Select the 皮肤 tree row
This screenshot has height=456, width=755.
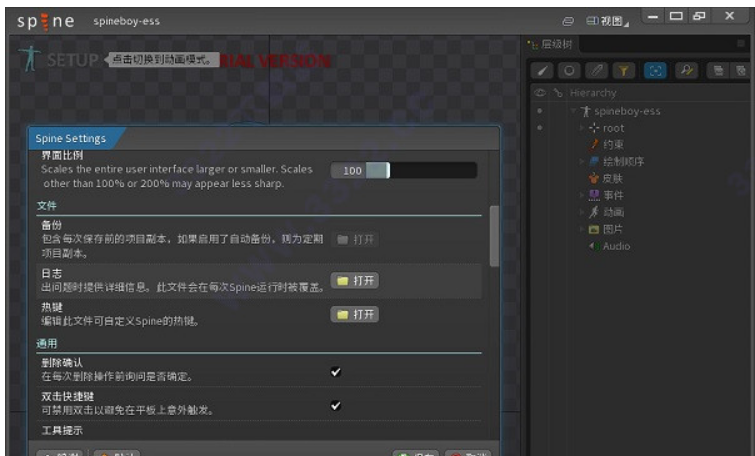click(606, 179)
